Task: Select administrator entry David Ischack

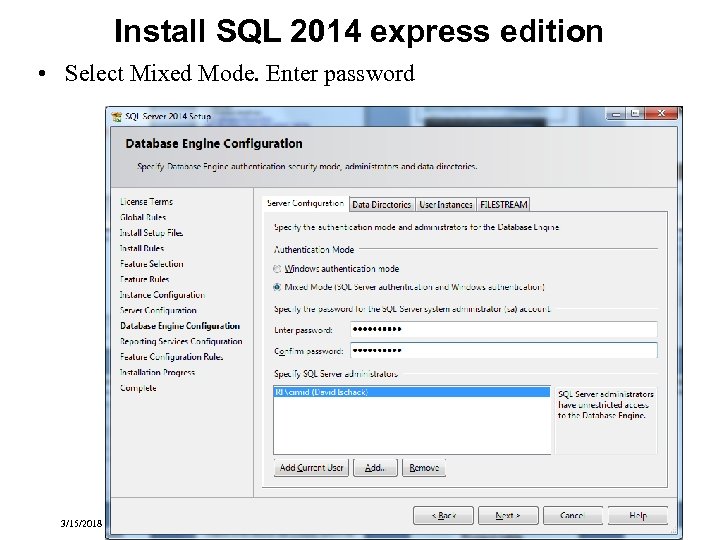Action: point(412,392)
